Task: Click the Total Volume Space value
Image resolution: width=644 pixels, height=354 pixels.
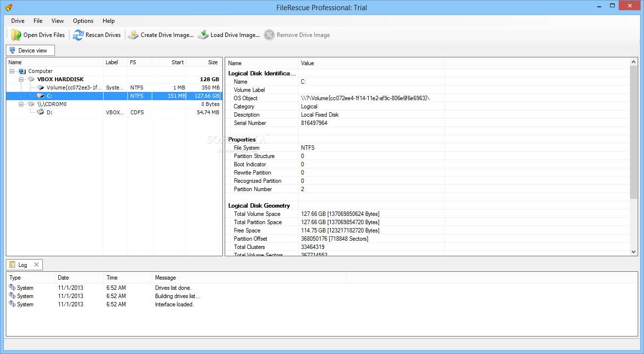Action: pyautogui.click(x=340, y=214)
